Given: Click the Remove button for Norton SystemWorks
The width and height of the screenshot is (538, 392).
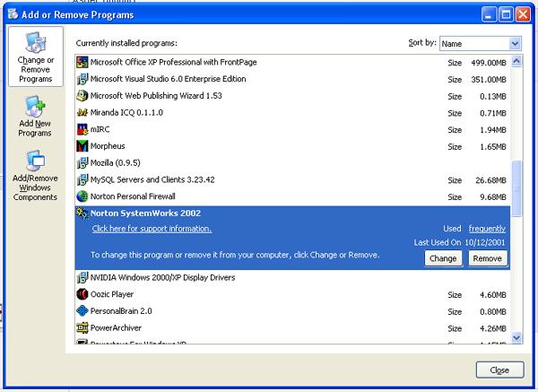Looking at the screenshot, I should coord(487,258).
